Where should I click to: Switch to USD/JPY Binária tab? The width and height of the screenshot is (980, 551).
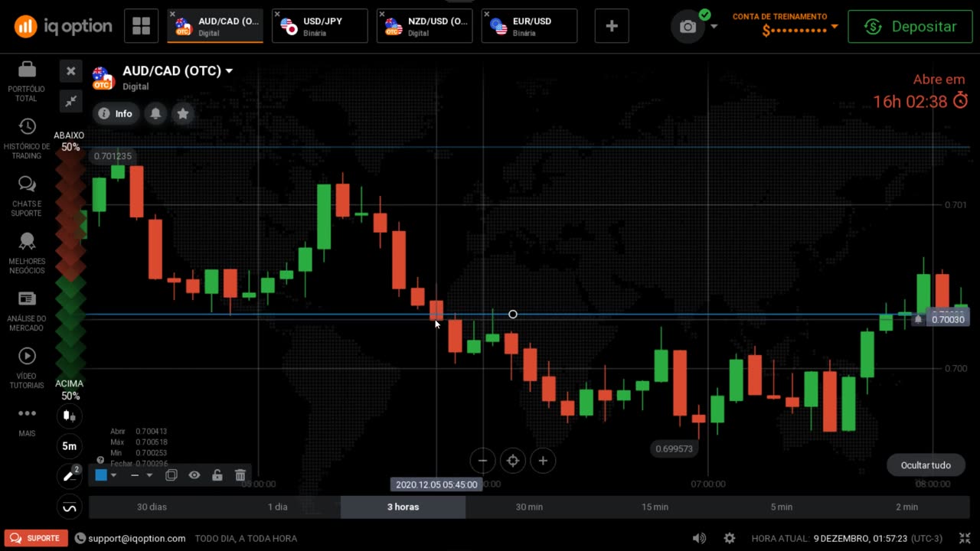point(320,26)
